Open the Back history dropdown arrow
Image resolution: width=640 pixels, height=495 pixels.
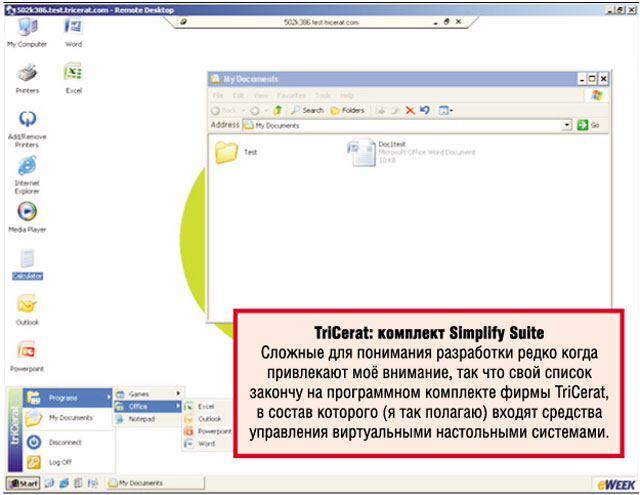[243, 111]
